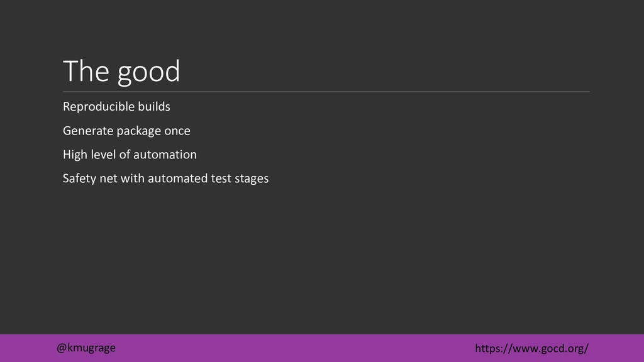This screenshot has height=362, width=644.
Task: Click the purple footer bar center
Action: coord(322,348)
